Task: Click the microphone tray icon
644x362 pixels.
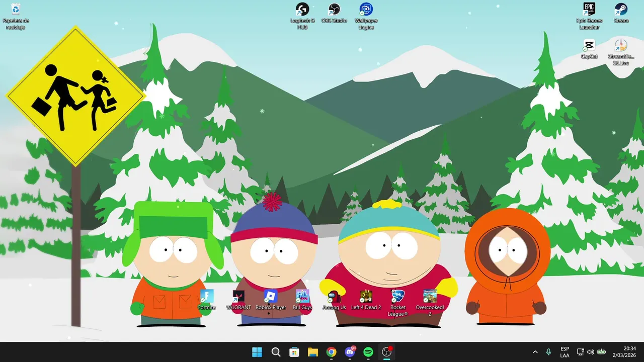Action: click(x=549, y=352)
